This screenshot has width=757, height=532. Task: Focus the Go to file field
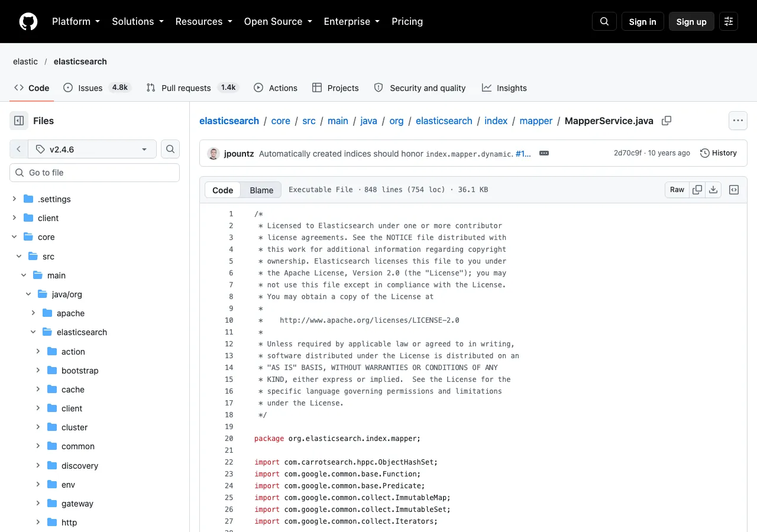coord(95,173)
